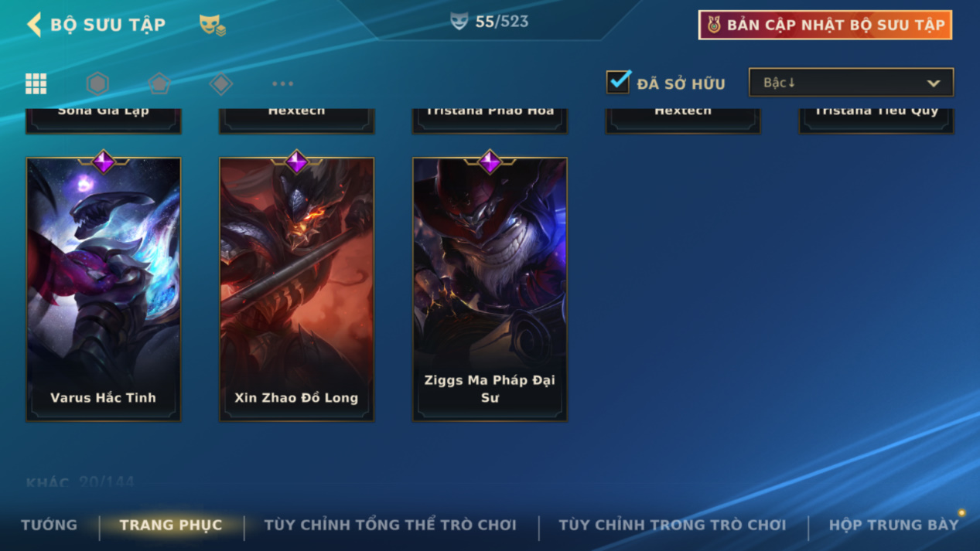Click the purple gem on Xin Zhao card

296,162
